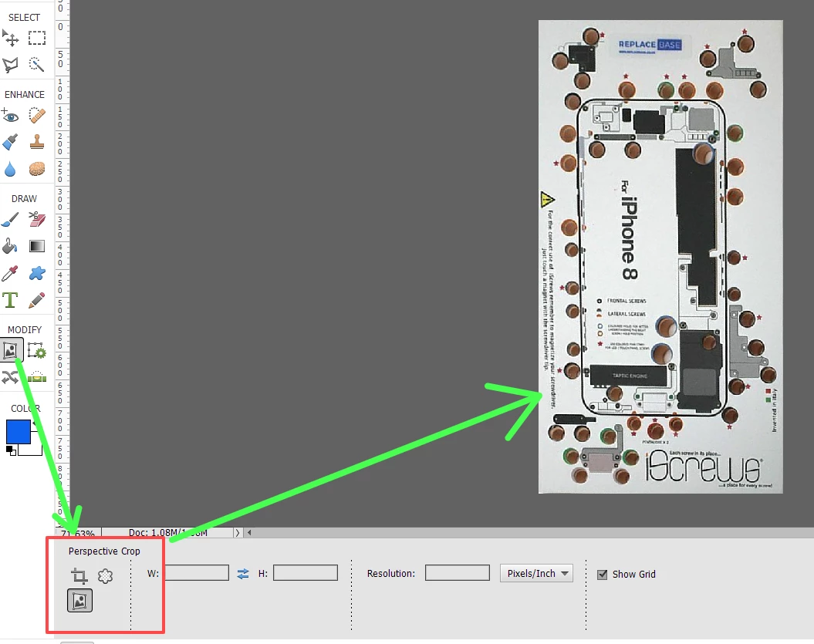Select the Recompose tool
Screen dimensions: 814x644
(37, 351)
